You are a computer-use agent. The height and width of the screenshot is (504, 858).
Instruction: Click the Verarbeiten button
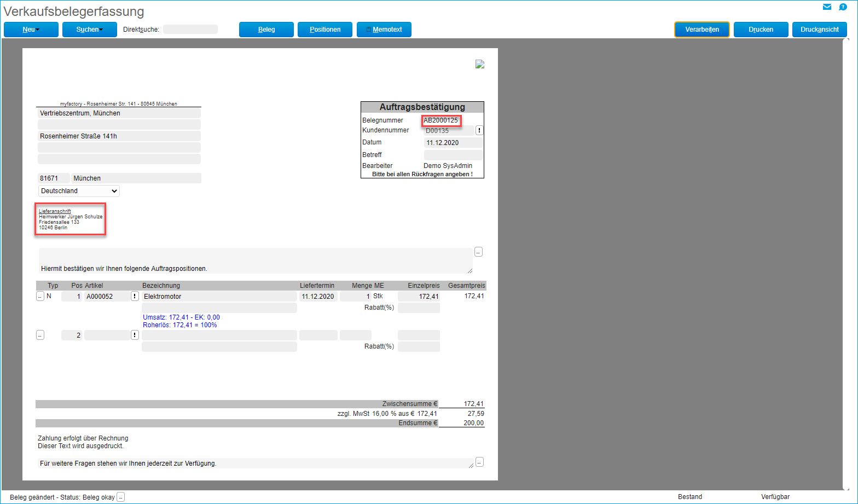(702, 30)
